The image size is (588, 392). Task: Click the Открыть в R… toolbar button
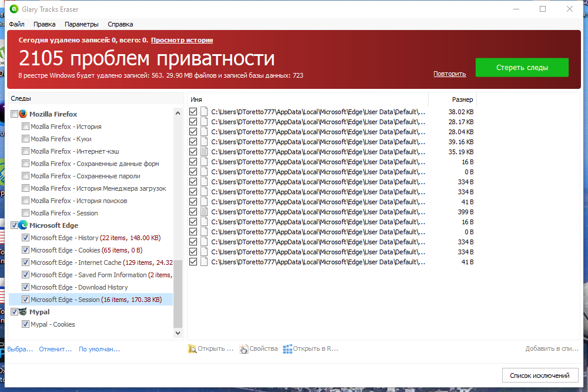(x=311, y=349)
